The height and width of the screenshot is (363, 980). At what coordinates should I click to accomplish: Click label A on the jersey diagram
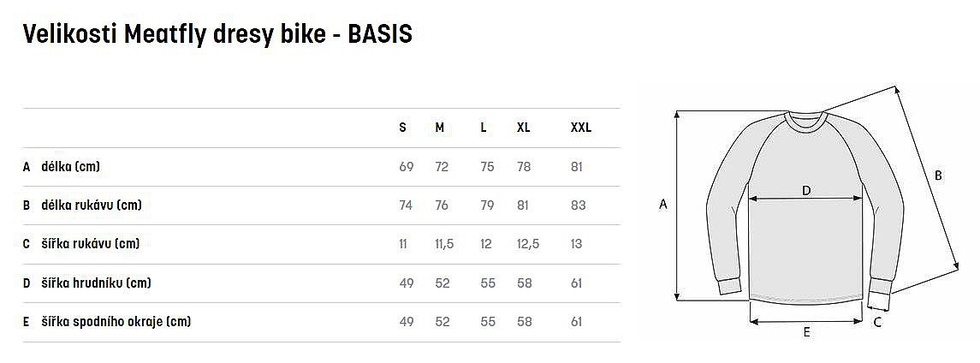coord(663,204)
